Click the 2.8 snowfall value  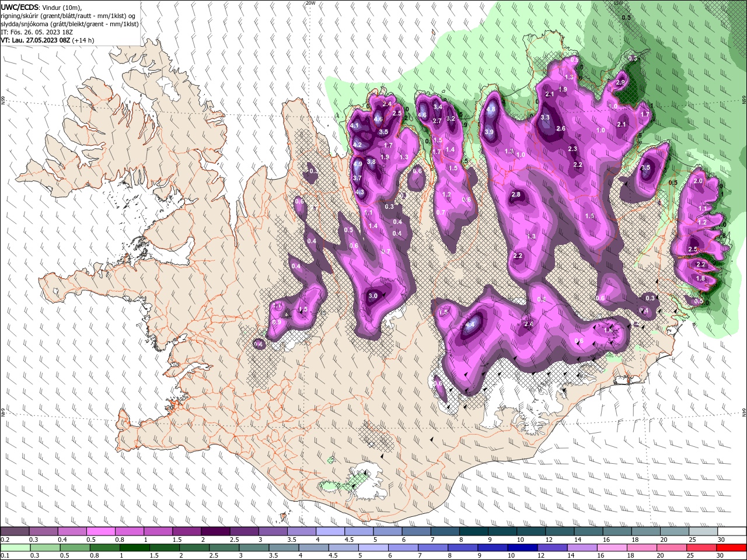click(x=516, y=194)
